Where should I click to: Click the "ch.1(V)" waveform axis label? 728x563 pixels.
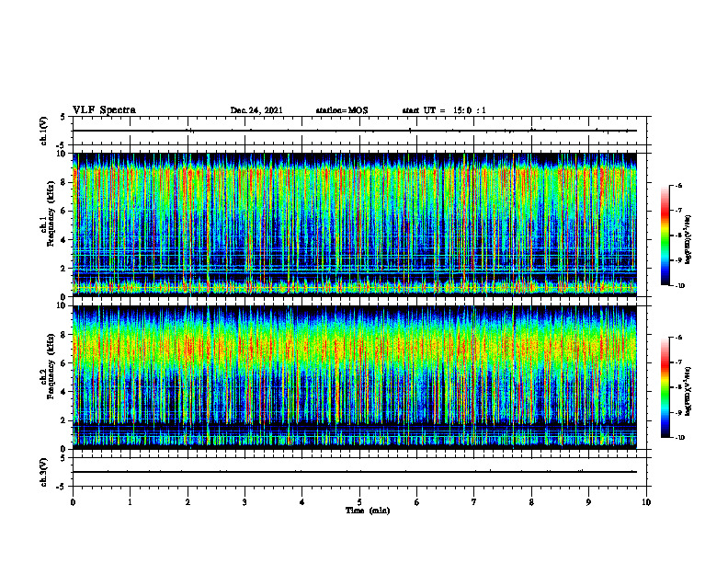tap(44, 131)
